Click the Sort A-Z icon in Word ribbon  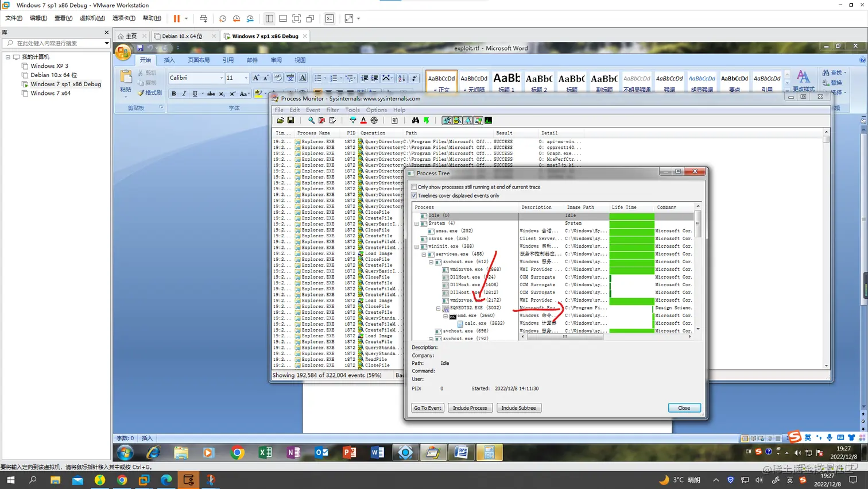point(402,78)
